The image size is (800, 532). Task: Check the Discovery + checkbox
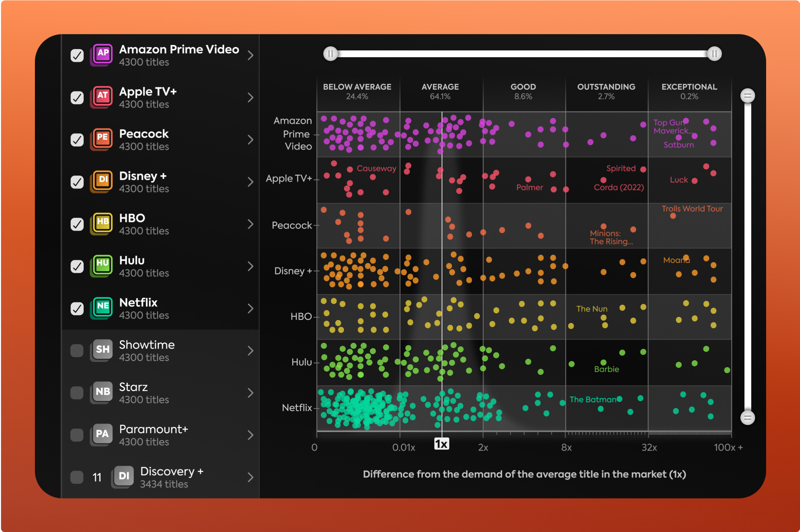coord(77,477)
